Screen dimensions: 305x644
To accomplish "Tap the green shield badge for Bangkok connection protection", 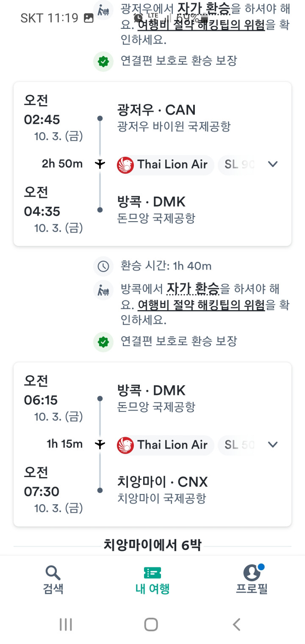I will coord(103,341).
